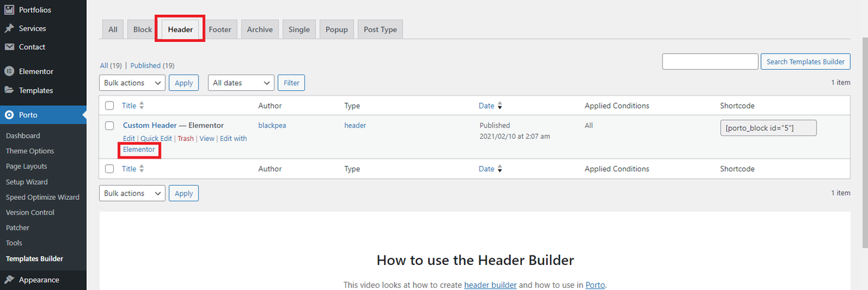
Task: Click the Appearance brush icon
Action: (x=9, y=280)
